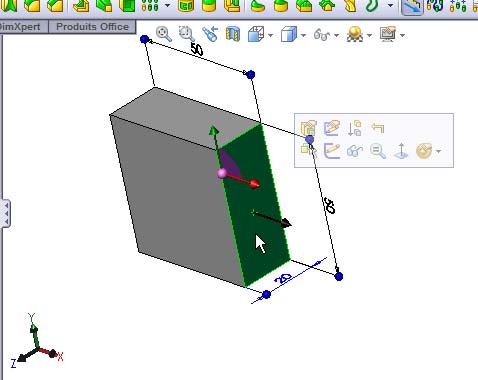Click the View Settings monitor icon
Viewport: 478px width, 380px height.
[388, 34]
